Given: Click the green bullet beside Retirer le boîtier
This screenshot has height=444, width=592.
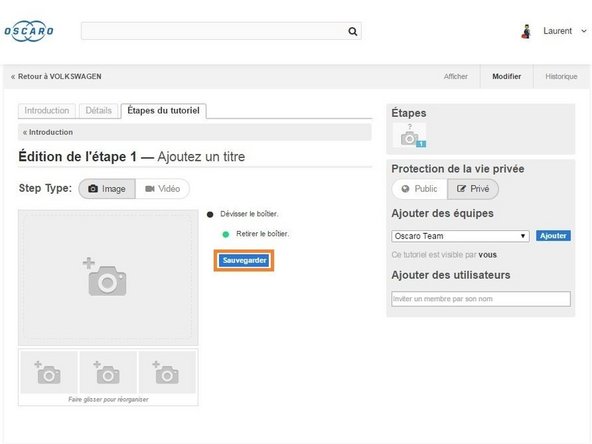Looking at the screenshot, I should point(226,234).
